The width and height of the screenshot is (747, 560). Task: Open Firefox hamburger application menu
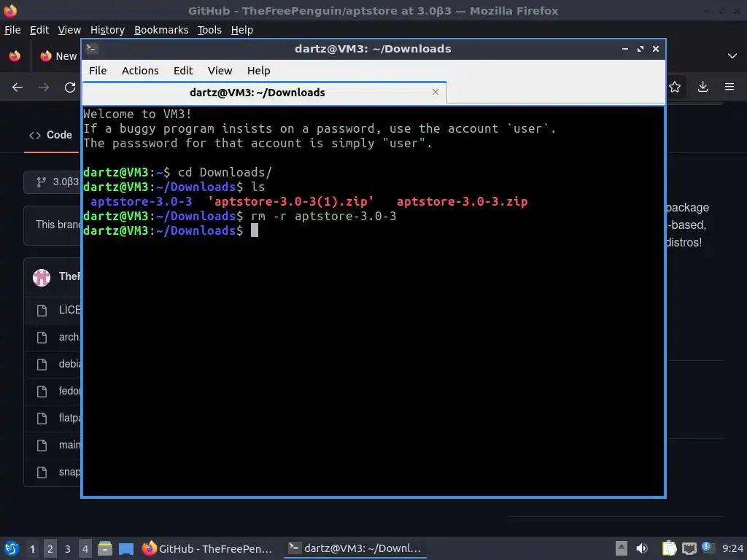click(x=729, y=87)
